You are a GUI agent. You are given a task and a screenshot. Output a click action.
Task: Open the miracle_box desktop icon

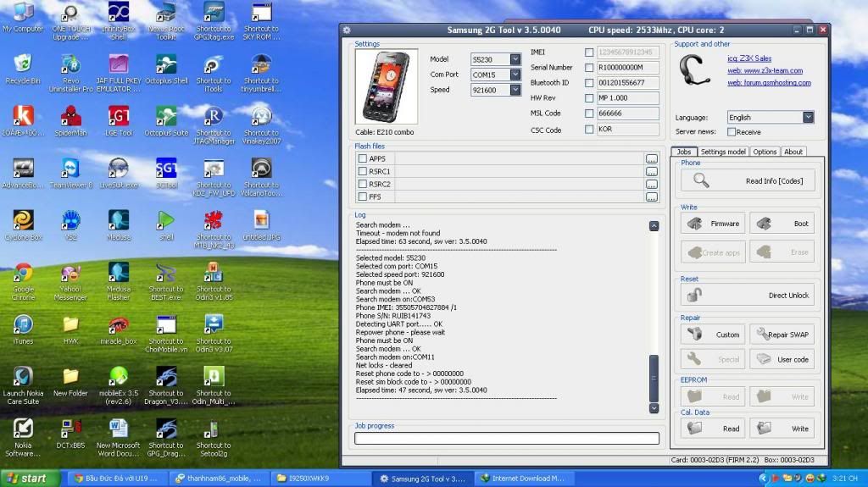(119, 329)
